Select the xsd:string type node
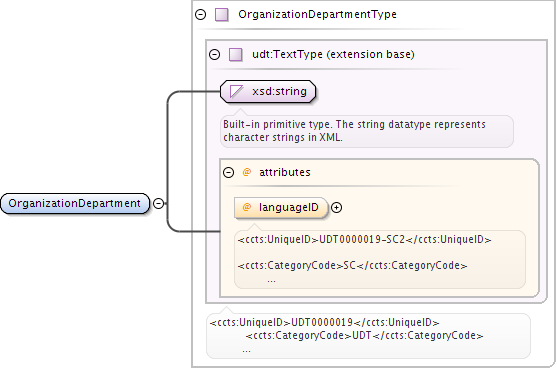Viewport: 557px width, 369px height. (268, 92)
